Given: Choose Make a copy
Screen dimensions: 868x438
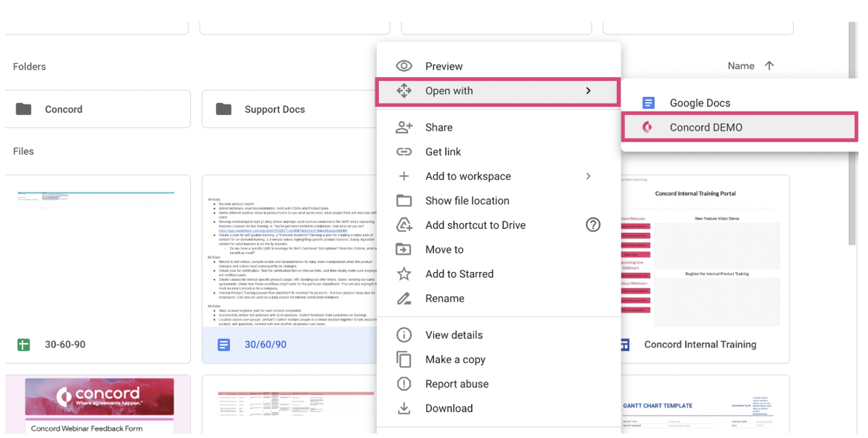Looking at the screenshot, I should point(499,359).
